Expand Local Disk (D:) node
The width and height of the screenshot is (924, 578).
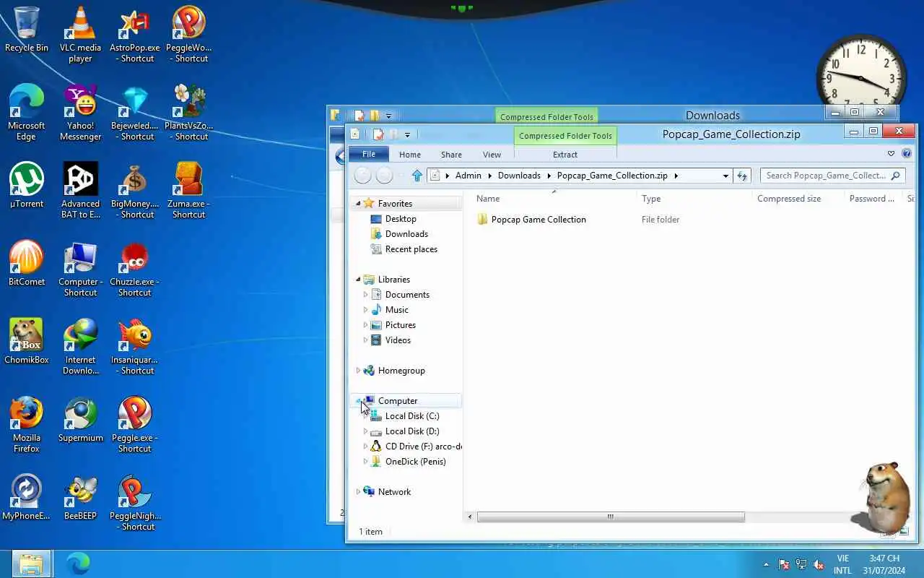coord(365,431)
